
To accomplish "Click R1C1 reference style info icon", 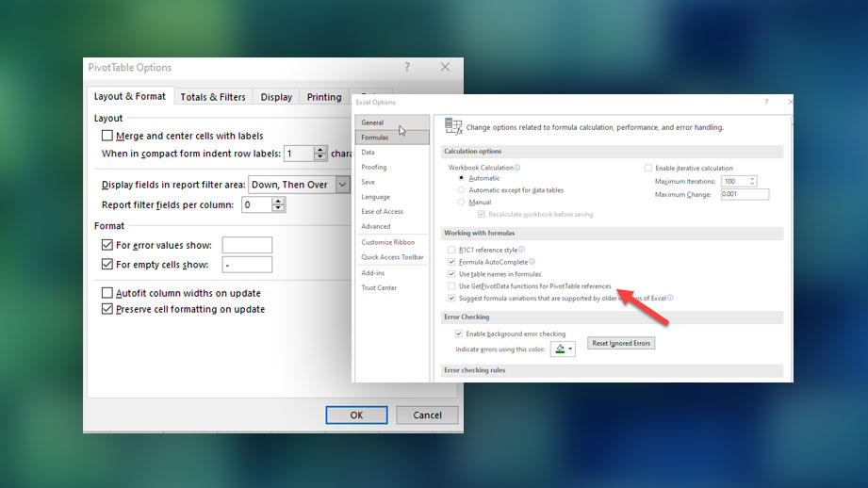I will click(x=521, y=250).
